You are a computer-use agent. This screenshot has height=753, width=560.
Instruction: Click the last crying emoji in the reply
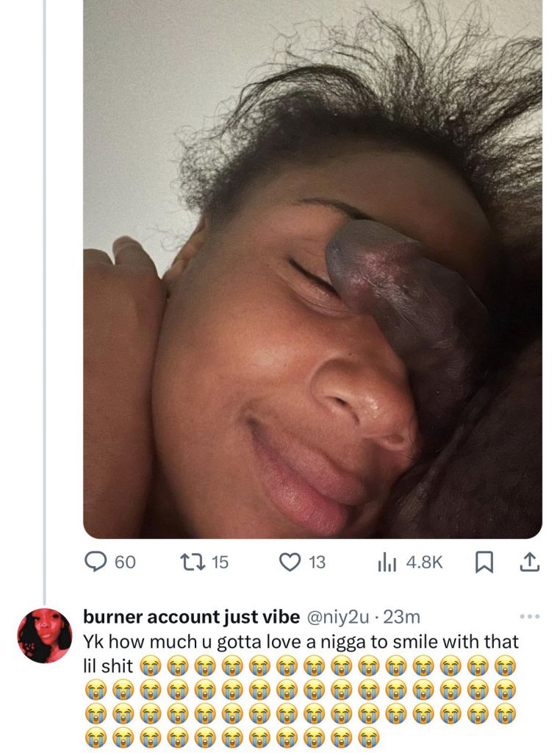coord(369,736)
